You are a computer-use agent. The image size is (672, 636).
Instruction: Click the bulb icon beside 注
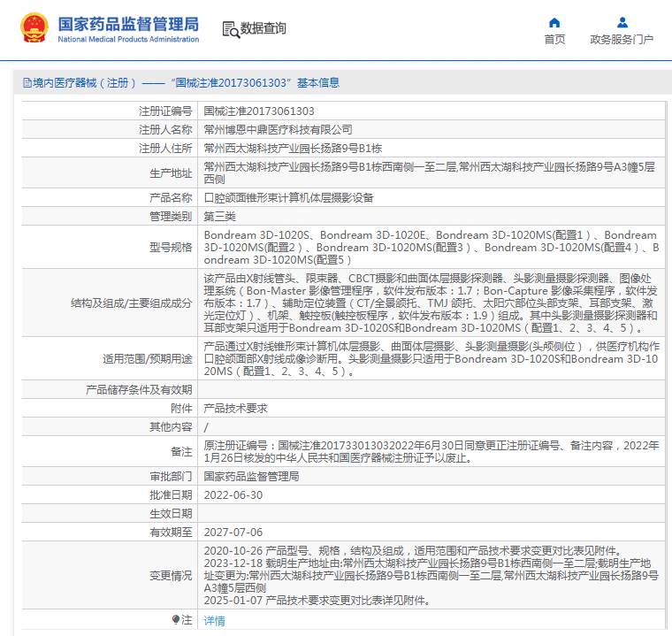pyautogui.click(x=176, y=620)
